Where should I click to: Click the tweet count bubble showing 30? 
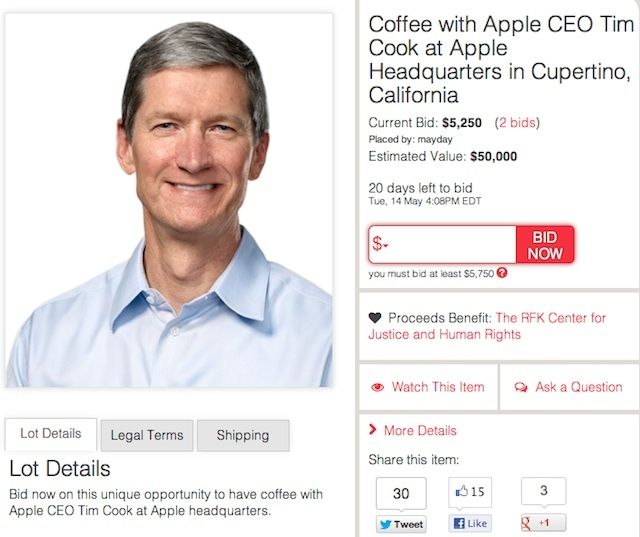401,493
